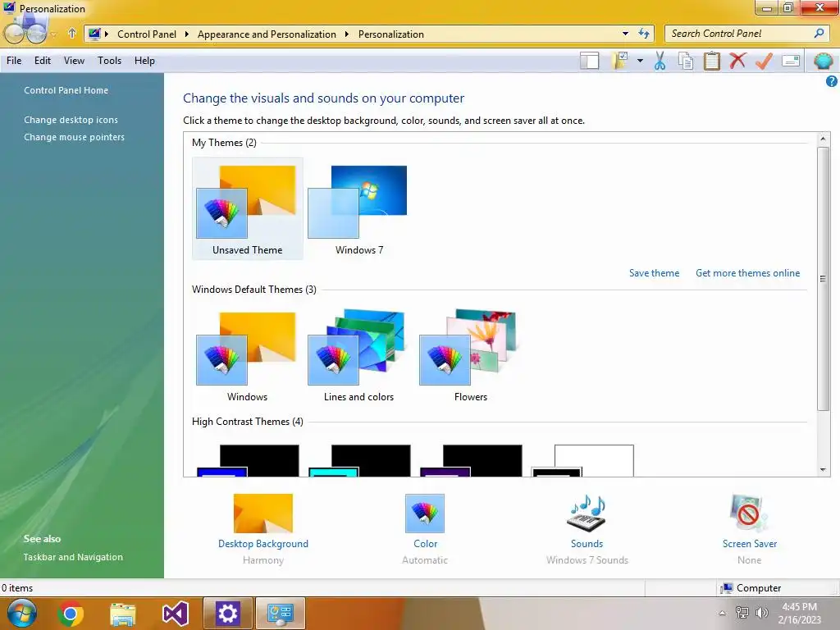Open the Edit menu
The width and height of the screenshot is (840, 630).
(43, 61)
